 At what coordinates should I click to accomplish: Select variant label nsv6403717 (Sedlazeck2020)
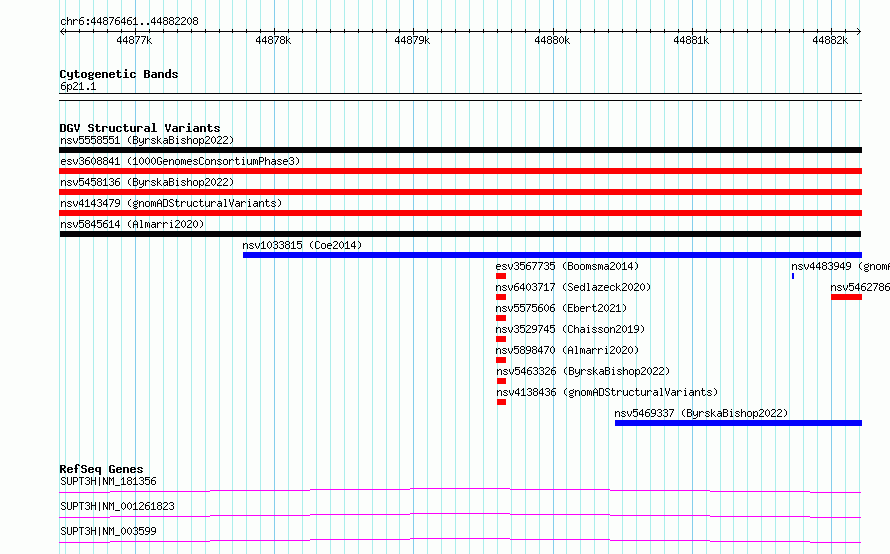(573, 287)
